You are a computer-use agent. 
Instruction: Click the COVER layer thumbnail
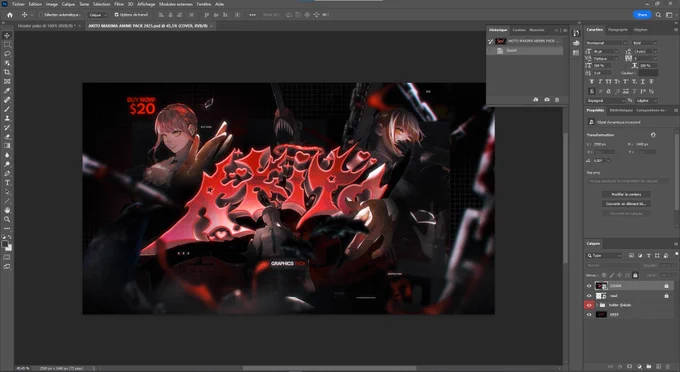(x=601, y=286)
